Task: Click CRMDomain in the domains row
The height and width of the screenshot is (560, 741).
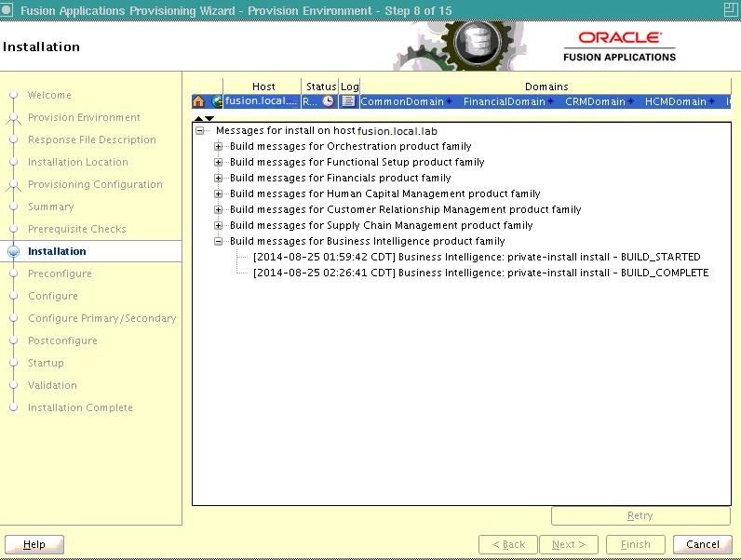Action: [595, 101]
